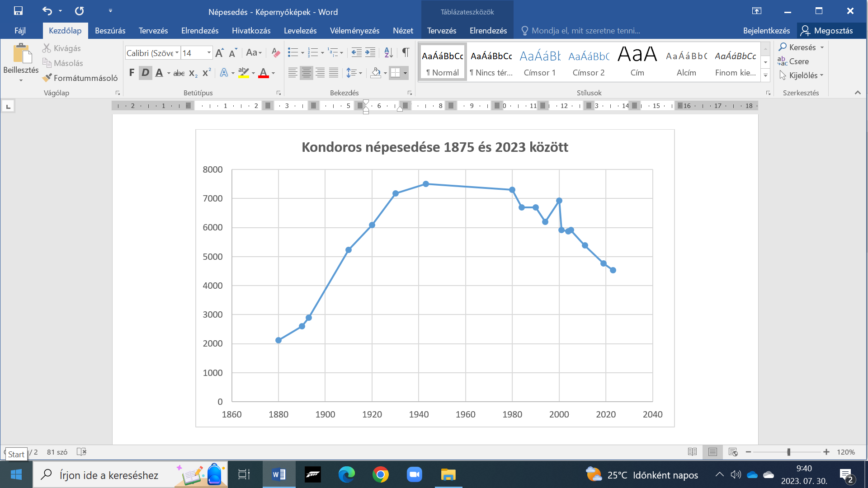The image size is (868, 488).
Task: Toggle strikethrough formatting
Action: (179, 73)
